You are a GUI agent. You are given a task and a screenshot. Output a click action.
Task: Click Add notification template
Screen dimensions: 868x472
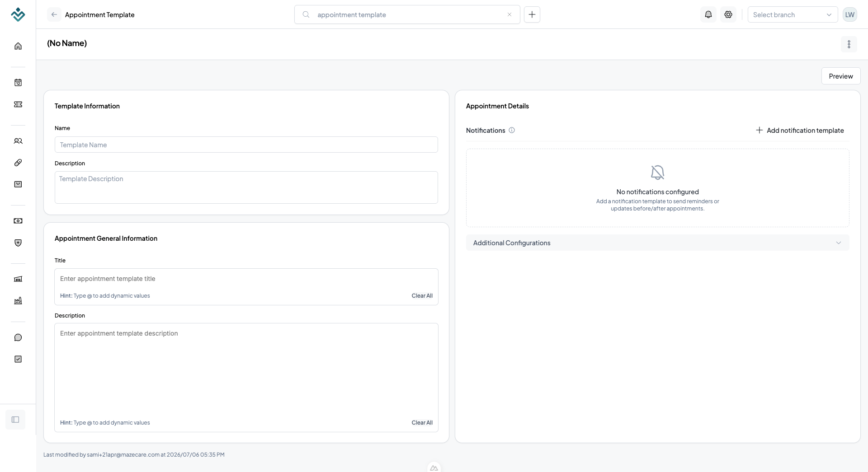(800, 130)
